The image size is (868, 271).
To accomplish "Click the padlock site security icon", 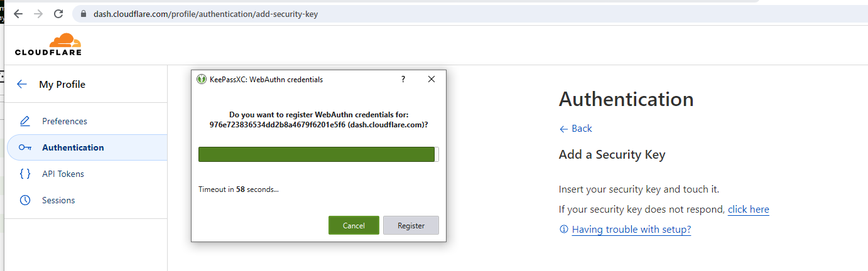I will tap(82, 14).
